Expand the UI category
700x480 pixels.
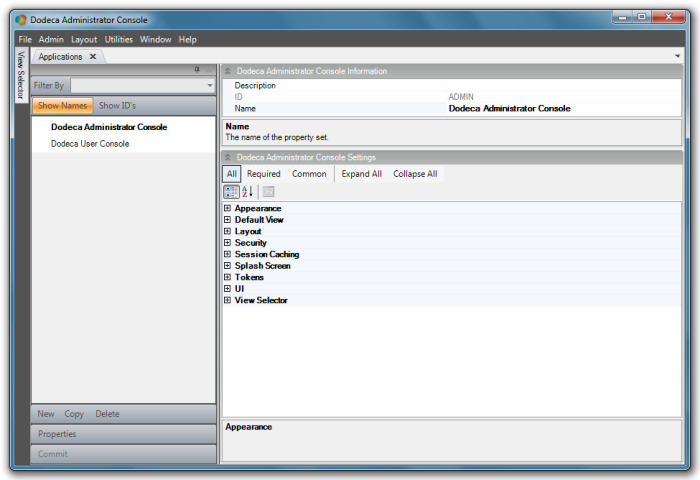point(227,288)
